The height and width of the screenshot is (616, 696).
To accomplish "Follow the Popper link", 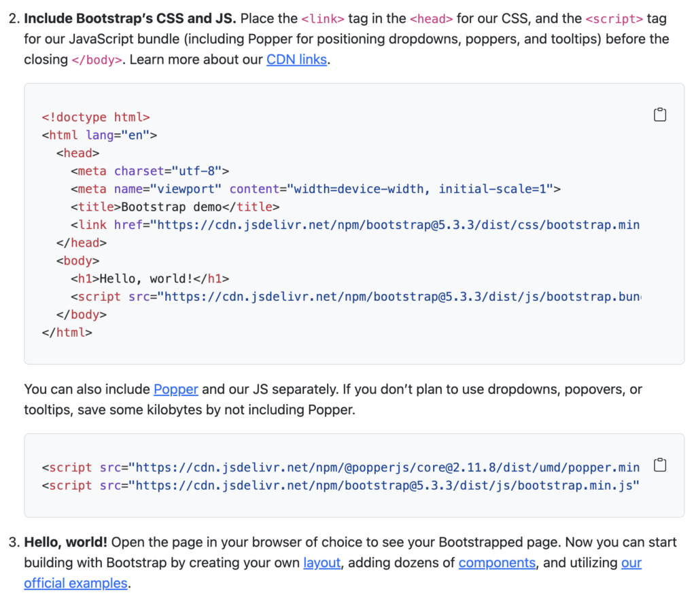I will [176, 389].
